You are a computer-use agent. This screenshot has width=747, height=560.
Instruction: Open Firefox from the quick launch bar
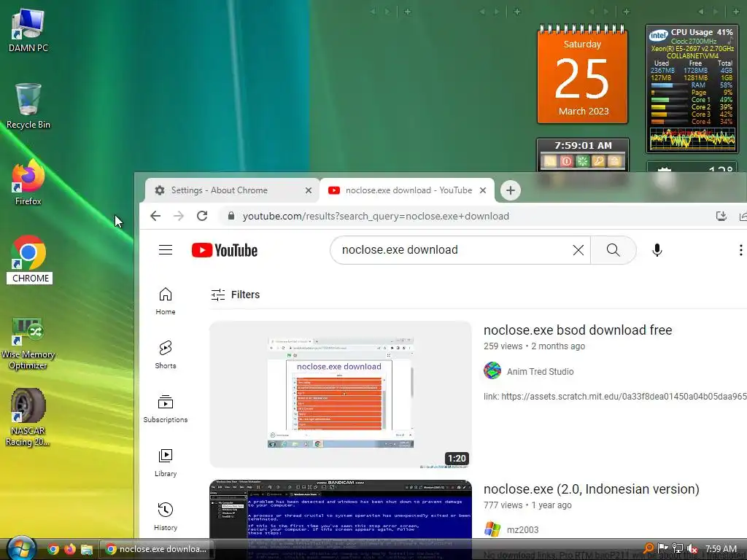tap(69, 549)
